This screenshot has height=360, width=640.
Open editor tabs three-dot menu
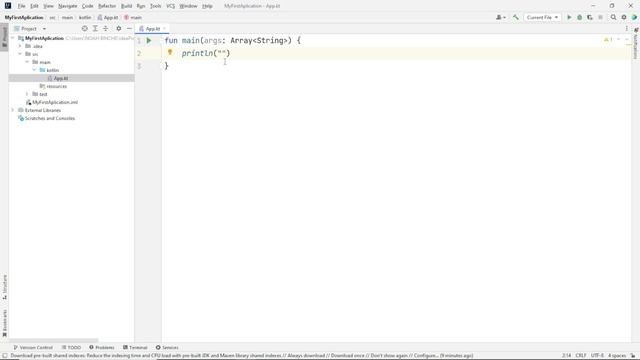[x=627, y=29]
